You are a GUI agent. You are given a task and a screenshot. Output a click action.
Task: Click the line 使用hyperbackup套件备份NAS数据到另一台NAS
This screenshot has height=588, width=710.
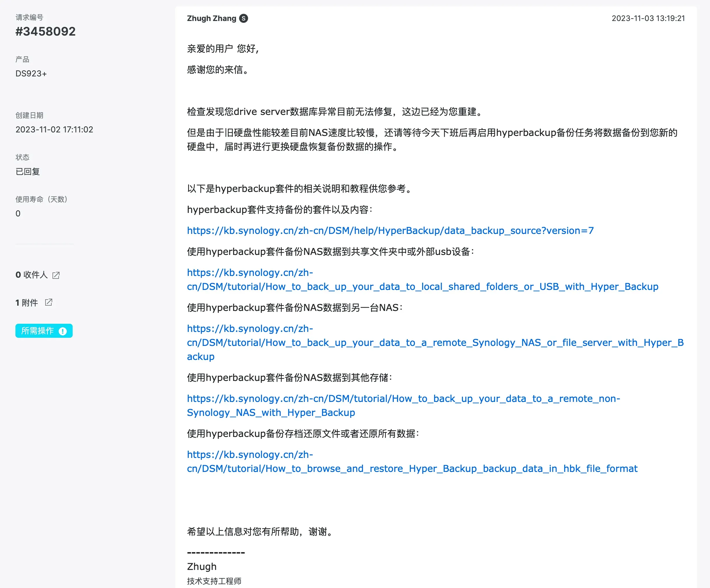pos(295,308)
